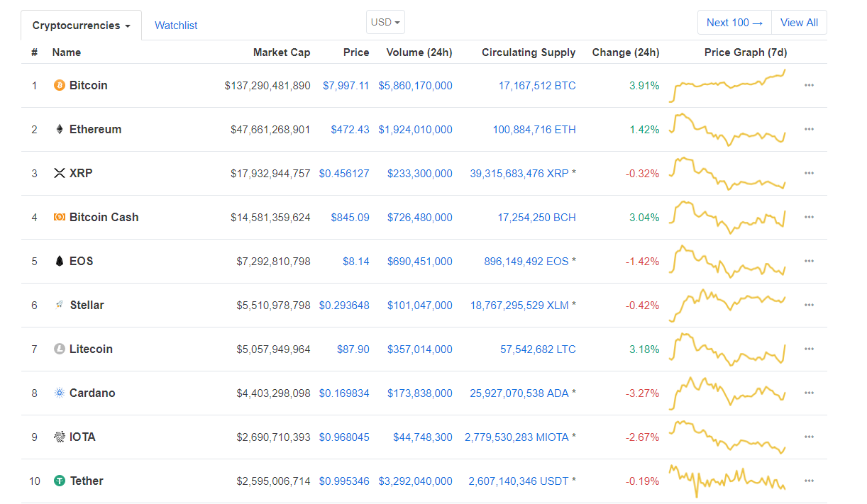Image resolution: width=867 pixels, height=504 pixels.
Task: Open the three-dot menu for Bitcoin Cash
Action: (809, 217)
